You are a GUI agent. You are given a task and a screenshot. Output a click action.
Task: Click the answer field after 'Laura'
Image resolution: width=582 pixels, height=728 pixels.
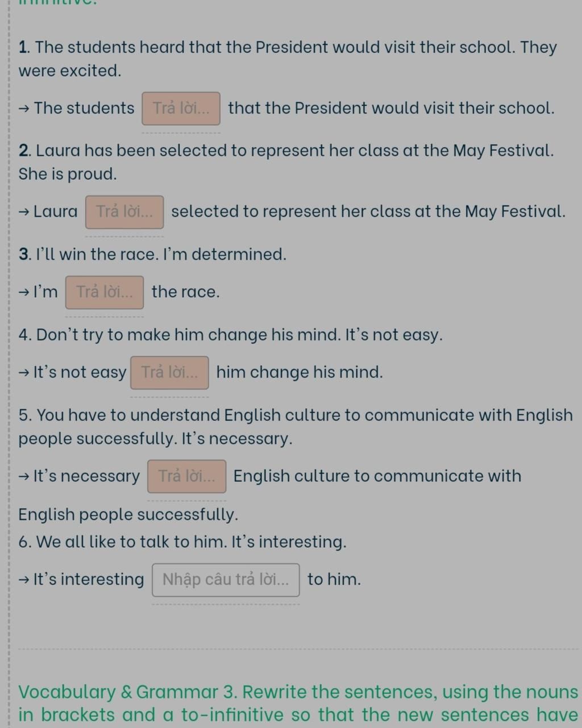tap(124, 212)
